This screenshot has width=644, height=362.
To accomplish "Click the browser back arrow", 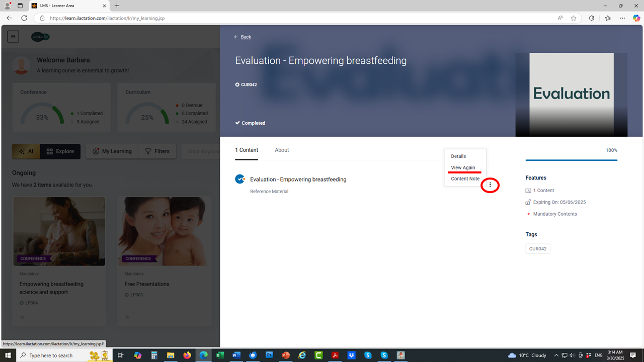I will click(9, 18).
